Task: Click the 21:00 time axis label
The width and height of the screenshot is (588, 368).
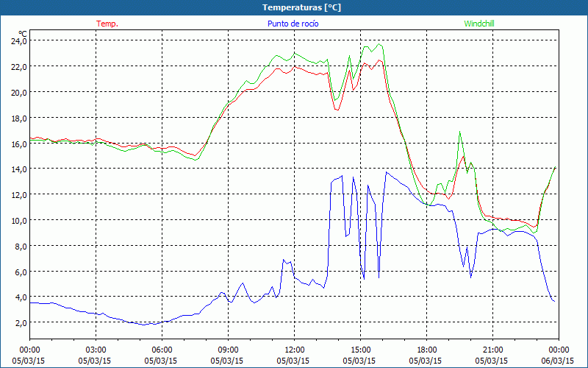Action: pos(492,350)
